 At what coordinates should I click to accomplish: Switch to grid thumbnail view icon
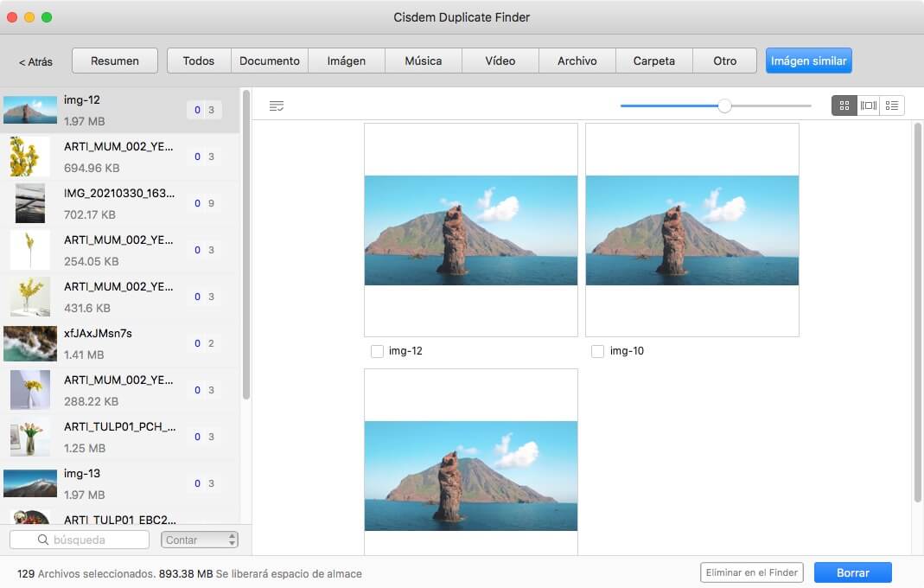pos(844,105)
